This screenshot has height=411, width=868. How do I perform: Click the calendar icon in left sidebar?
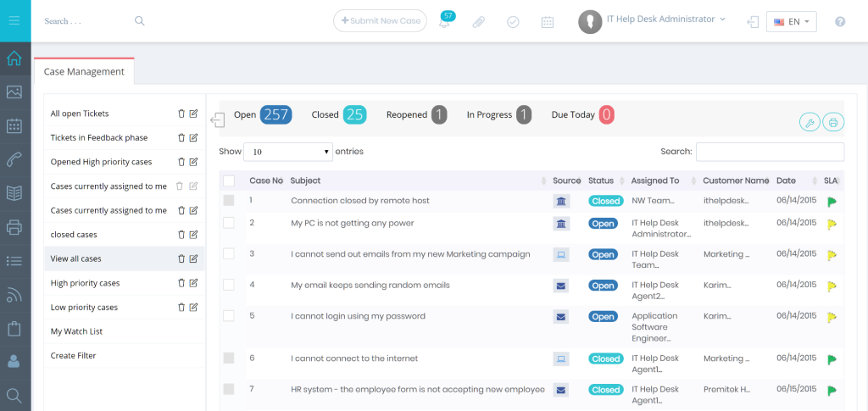pyautogui.click(x=14, y=126)
